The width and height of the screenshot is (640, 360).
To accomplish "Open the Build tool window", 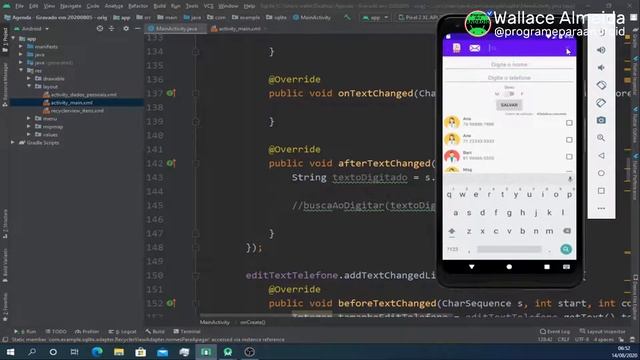I will [155, 331].
